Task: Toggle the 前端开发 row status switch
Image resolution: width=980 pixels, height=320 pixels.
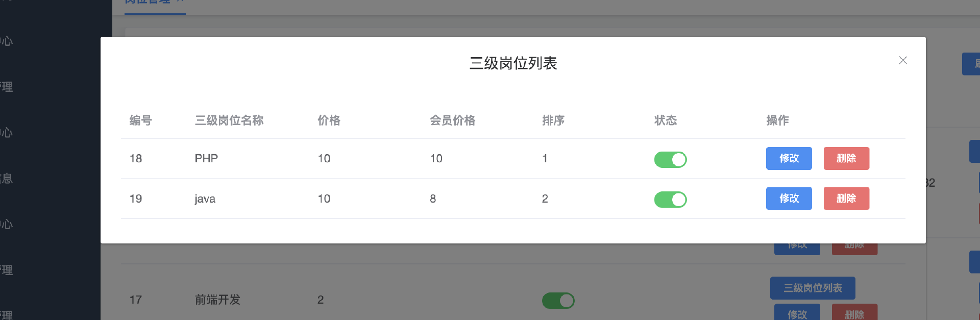Action: coord(558,301)
